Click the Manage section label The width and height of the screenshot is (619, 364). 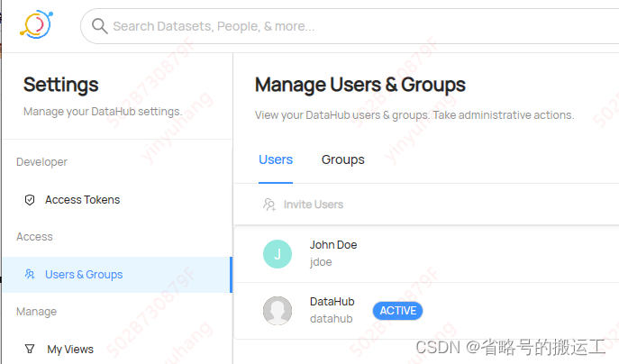coord(36,312)
